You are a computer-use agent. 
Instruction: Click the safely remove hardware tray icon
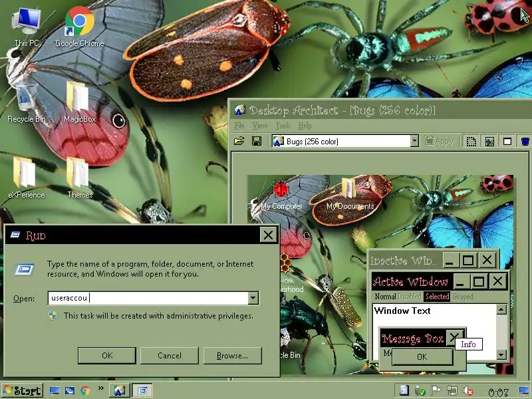420,391
